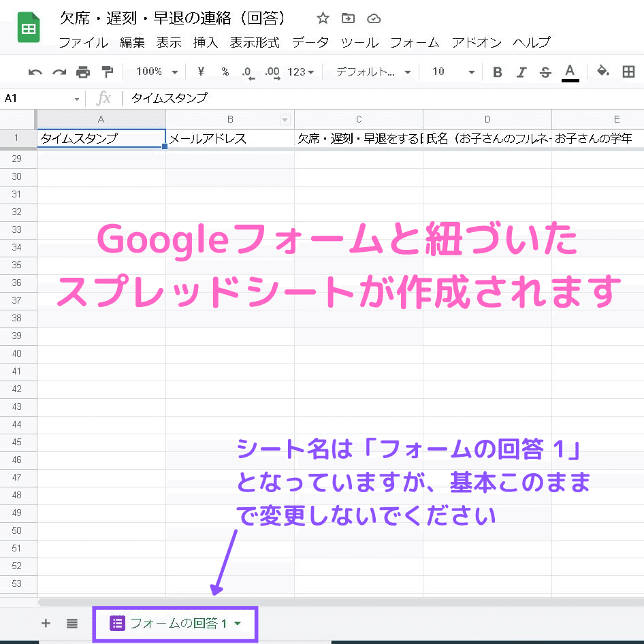Select cell E1 お子さんの学年

598,138
